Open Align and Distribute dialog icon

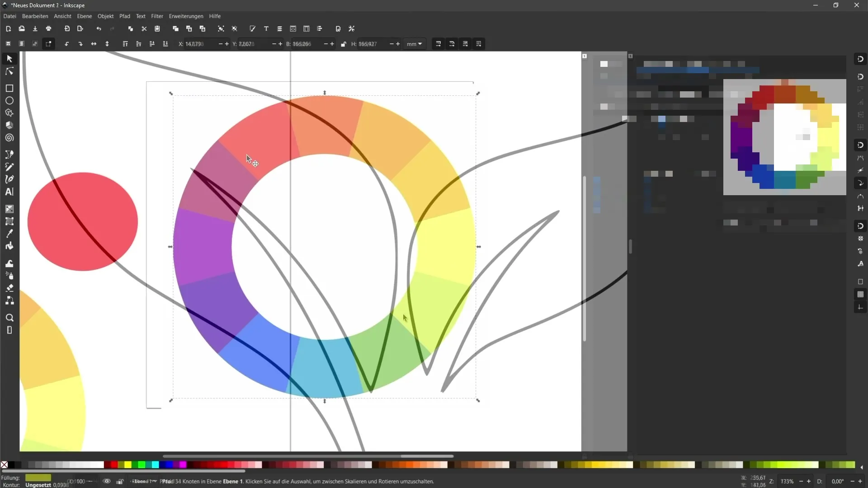click(320, 29)
